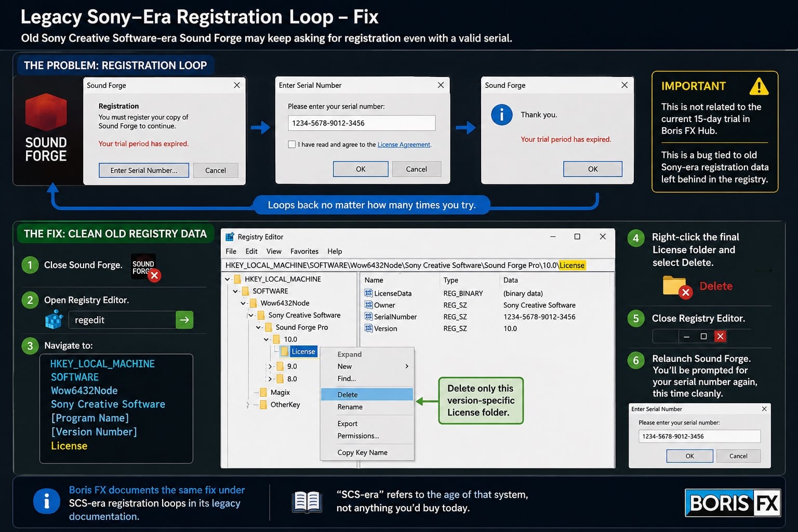Close the Sound Forge Registration dialog
The width and height of the screenshot is (798, 532).
(x=237, y=85)
